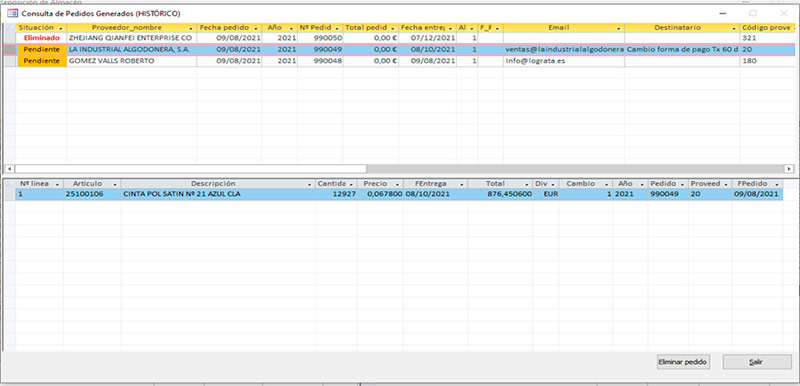
Task: Click the ventas@laindustrialalgodonera email cell
Action: (564, 49)
